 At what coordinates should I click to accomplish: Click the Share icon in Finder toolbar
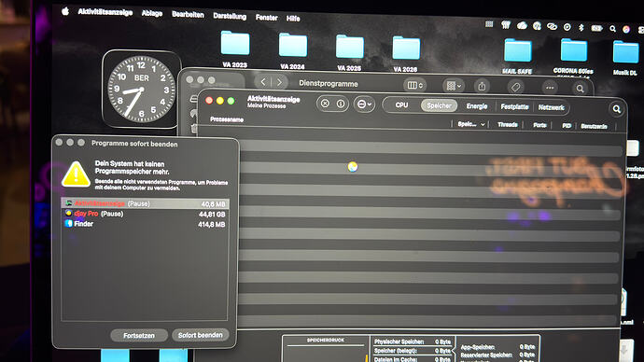482,86
